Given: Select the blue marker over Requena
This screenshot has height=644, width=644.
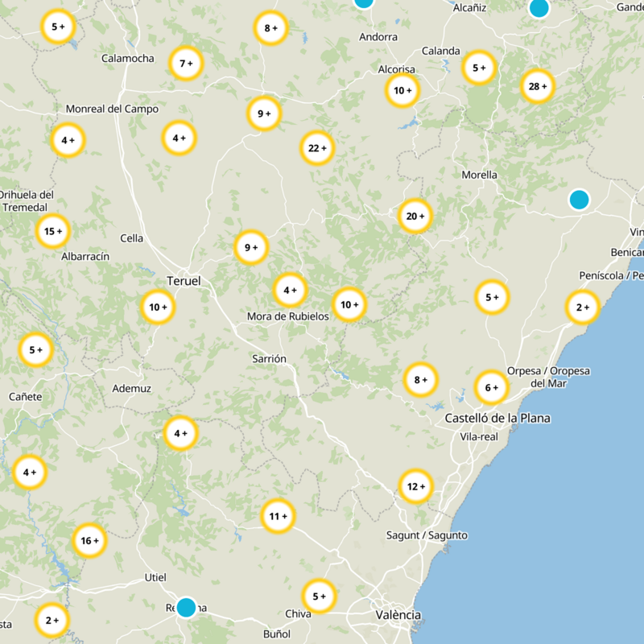Looking at the screenshot, I should point(186,607).
